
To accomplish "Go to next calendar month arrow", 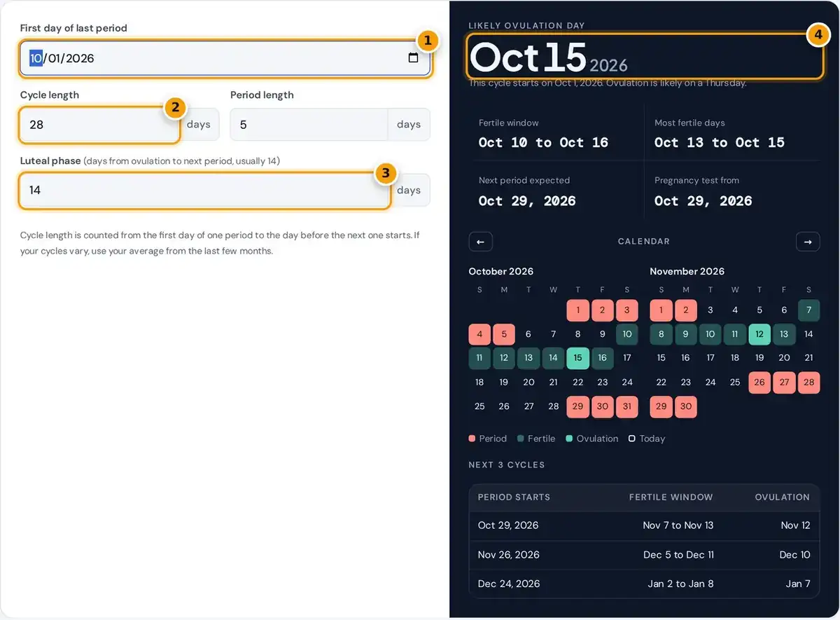I will (808, 242).
